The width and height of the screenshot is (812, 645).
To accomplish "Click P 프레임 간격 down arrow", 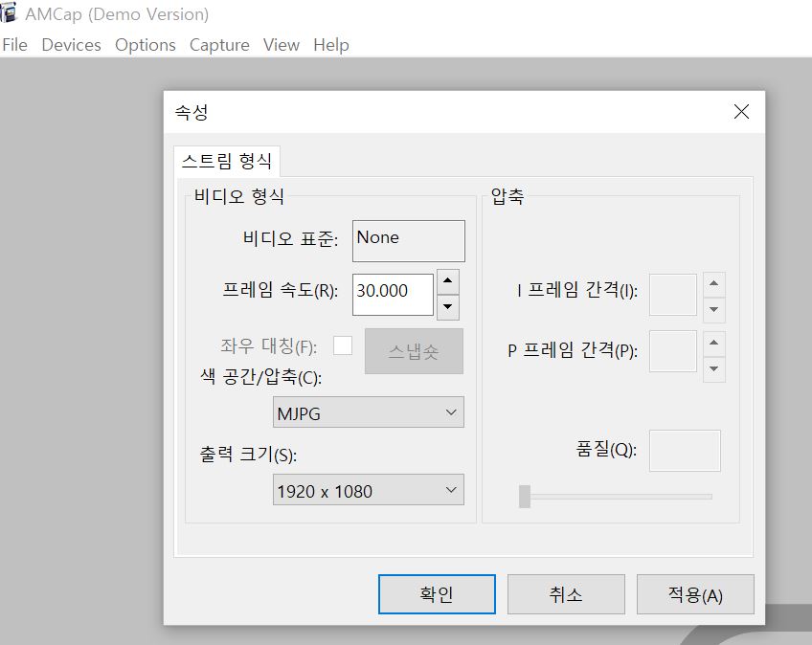I will [713, 369].
